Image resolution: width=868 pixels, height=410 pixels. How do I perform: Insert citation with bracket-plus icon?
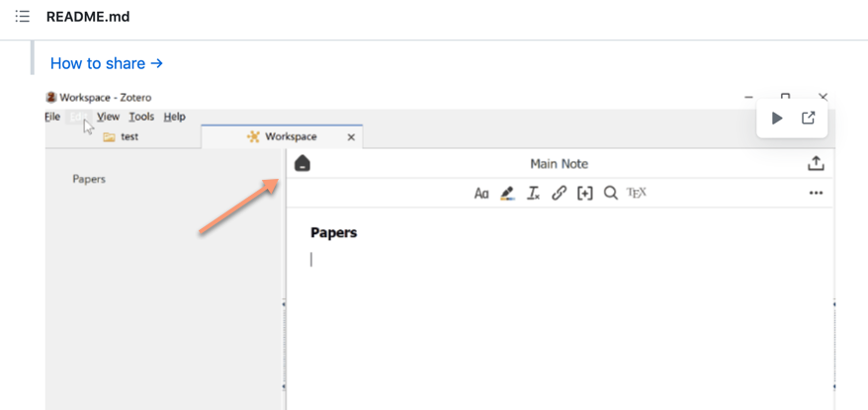tap(584, 193)
